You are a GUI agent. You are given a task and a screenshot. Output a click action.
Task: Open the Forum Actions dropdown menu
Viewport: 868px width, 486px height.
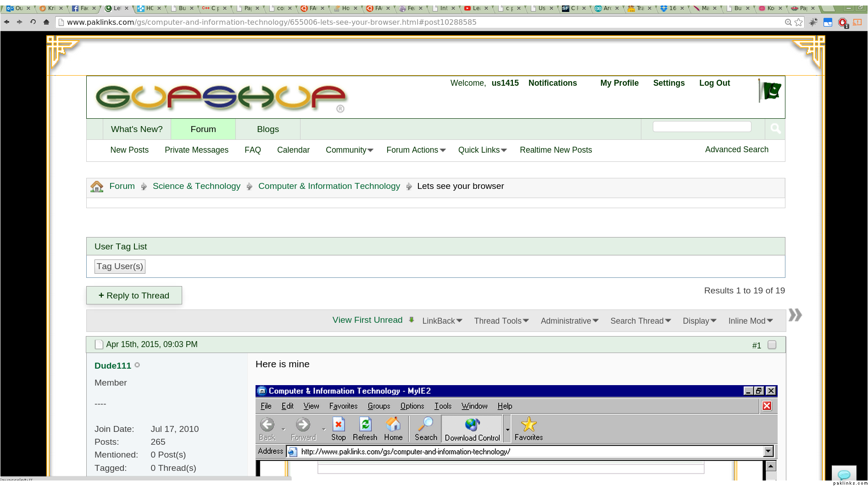tap(416, 150)
